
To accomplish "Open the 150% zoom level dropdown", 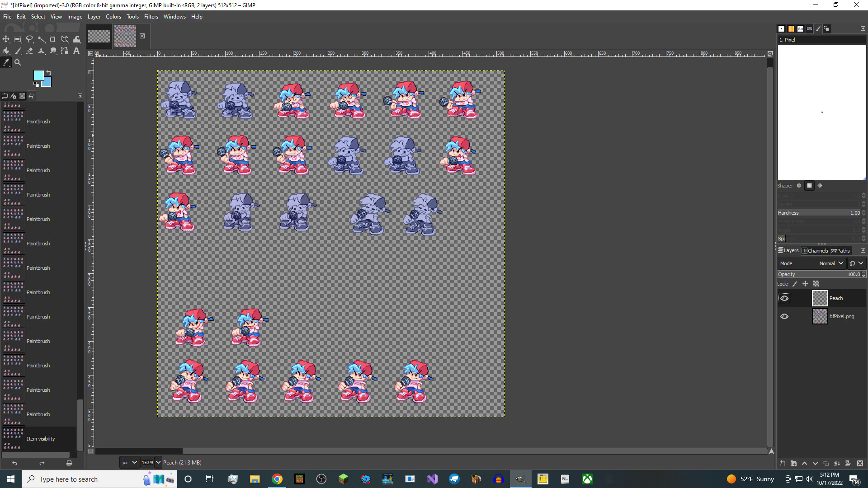I will 151,462.
